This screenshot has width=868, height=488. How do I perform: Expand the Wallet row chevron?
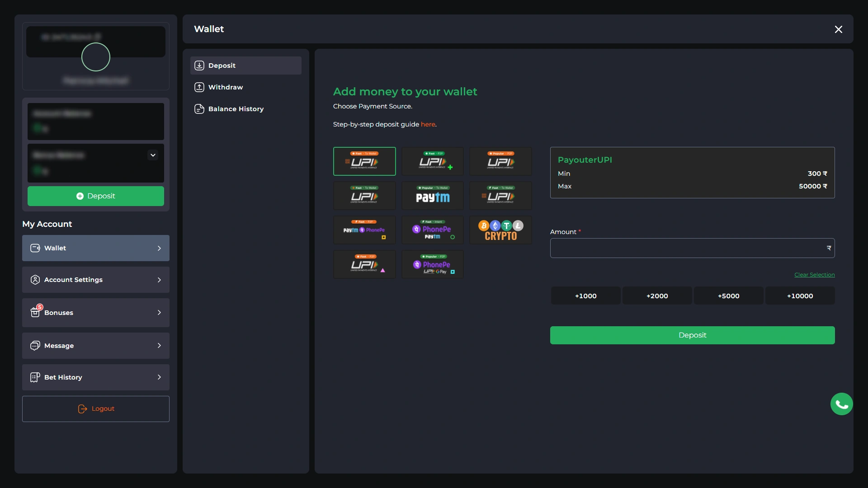pos(159,248)
